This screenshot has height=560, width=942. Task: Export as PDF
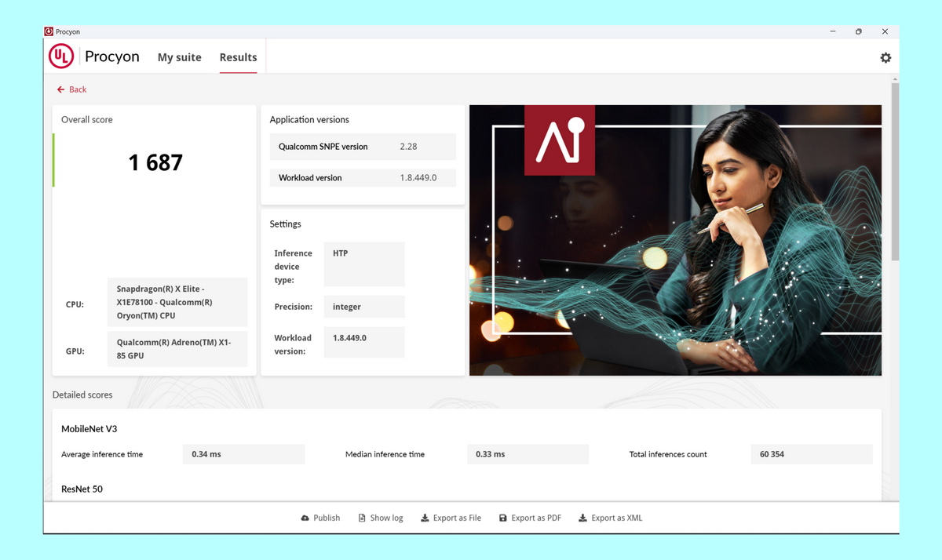click(x=530, y=518)
